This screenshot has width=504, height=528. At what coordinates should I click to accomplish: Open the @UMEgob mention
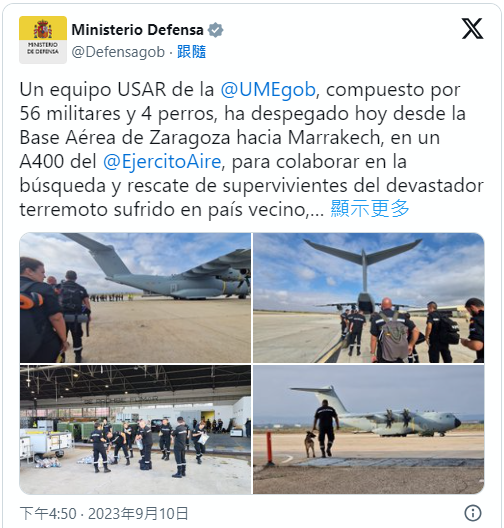coord(268,90)
